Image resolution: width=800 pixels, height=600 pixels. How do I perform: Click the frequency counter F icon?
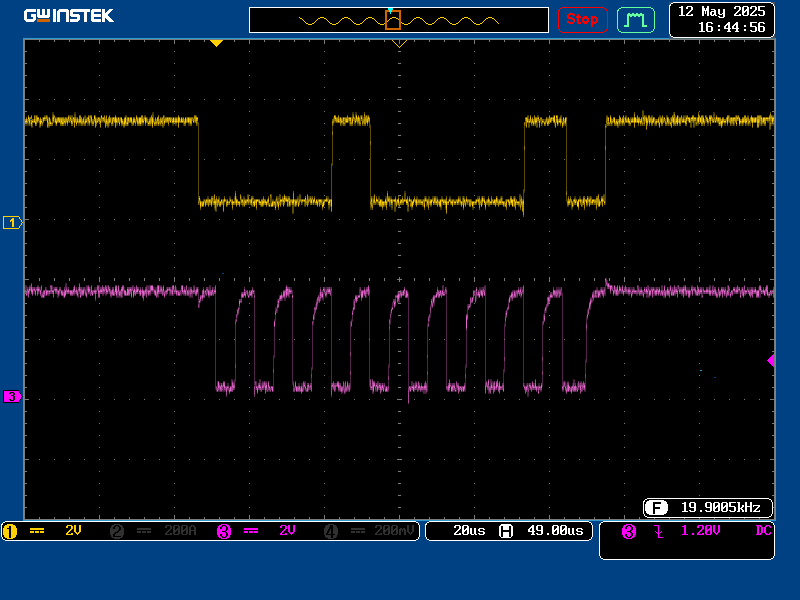(656, 508)
